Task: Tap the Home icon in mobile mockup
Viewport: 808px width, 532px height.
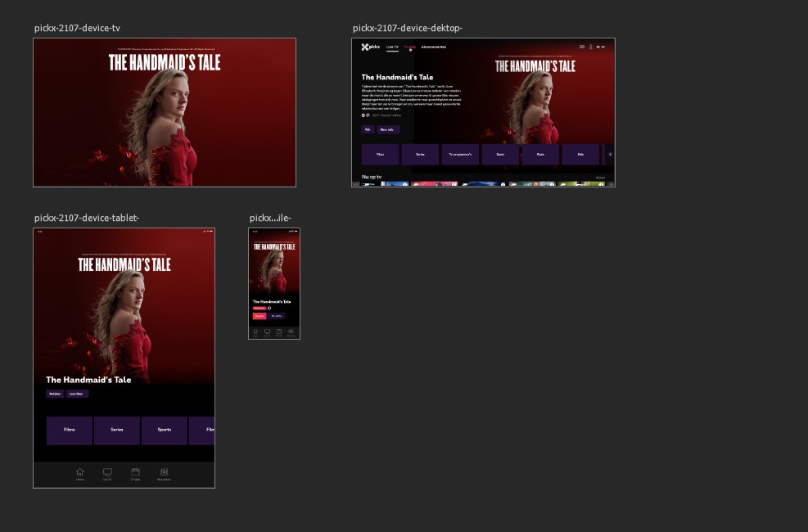Action: [255, 332]
